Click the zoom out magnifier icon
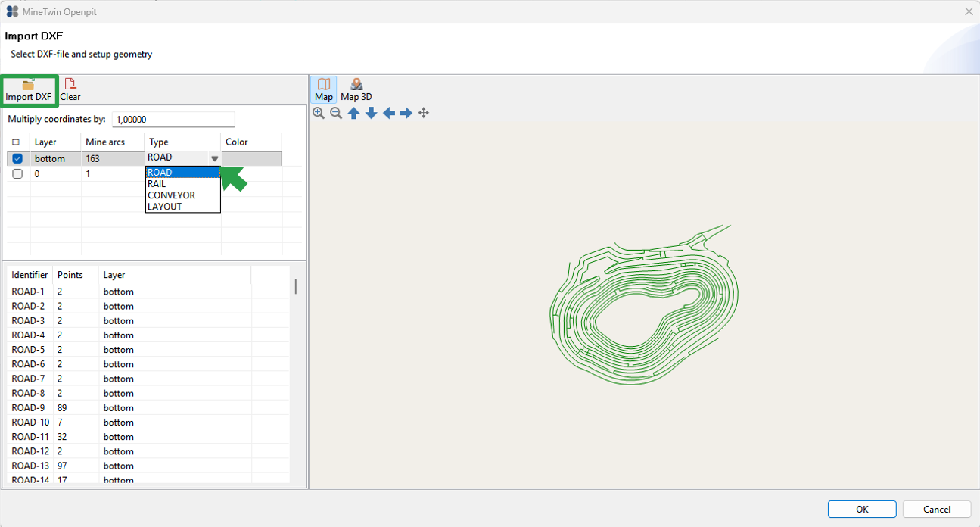980x527 pixels. [336, 113]
